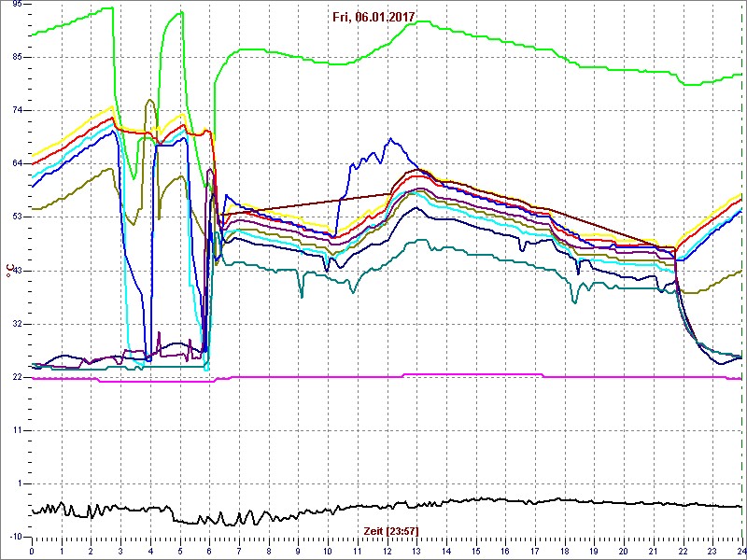Click hour 0 on the time axis
Image resolution: width=747 pixels, height=560 pixels.
(32, 550)
